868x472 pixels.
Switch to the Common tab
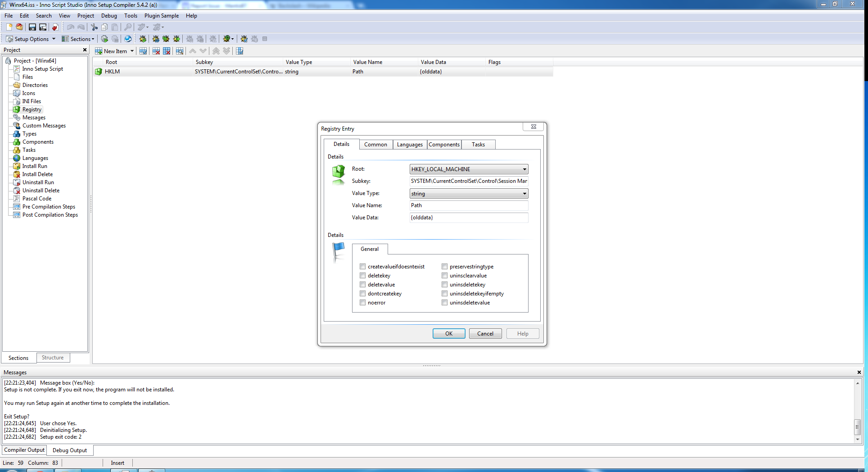pyautogui.click(x=375, y=145)
